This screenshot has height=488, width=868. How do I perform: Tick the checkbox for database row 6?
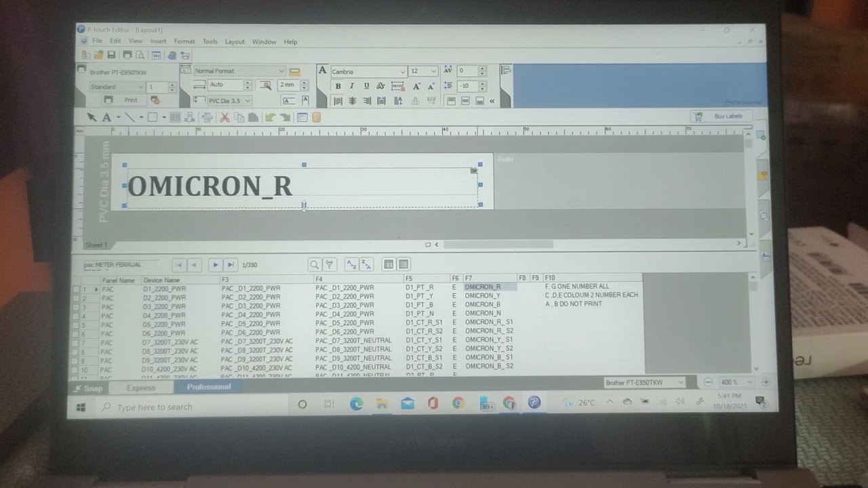[76, 333]
